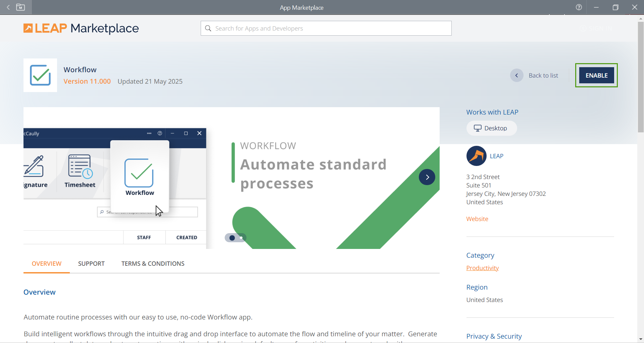
Task: Click the LEAP Marketplace logo
Action: click(81, 28)
